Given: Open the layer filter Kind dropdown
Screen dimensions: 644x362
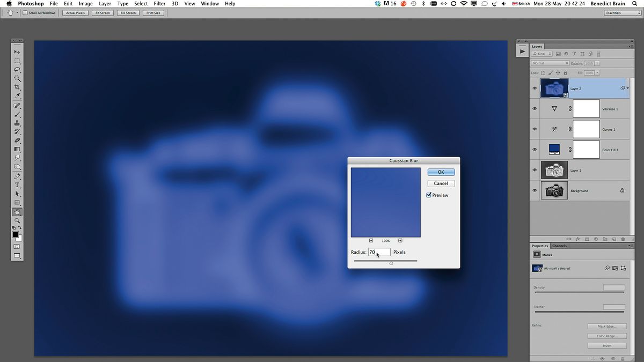Looking at the screenshot, I should pos(542,54).
